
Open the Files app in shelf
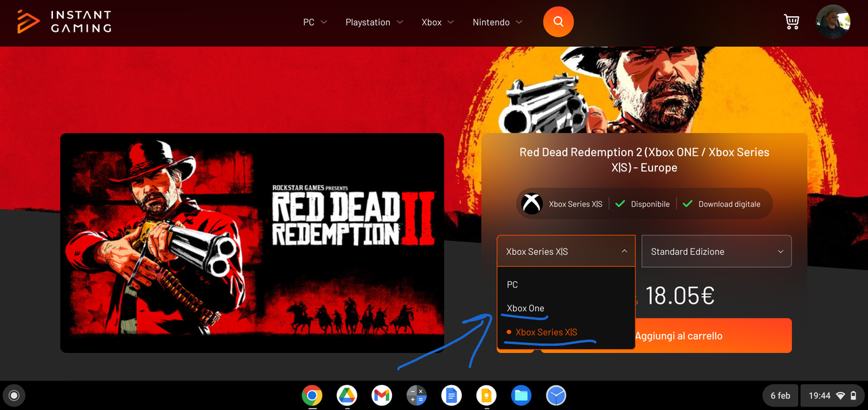click(521, 395)
